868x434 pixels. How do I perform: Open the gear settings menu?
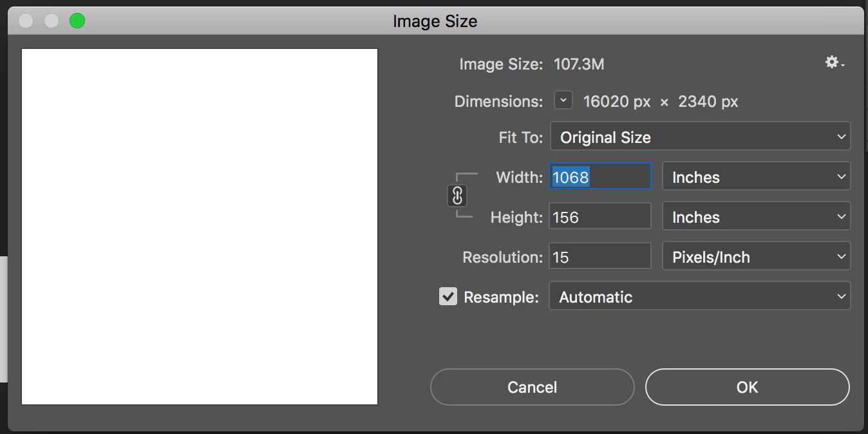pyautogui.click(x=835, y=63)
